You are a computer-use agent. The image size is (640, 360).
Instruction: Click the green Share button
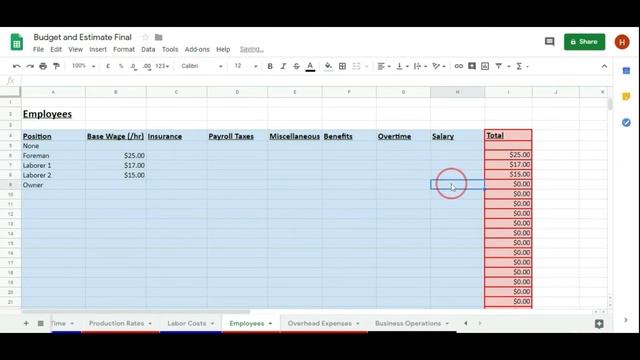584,42
